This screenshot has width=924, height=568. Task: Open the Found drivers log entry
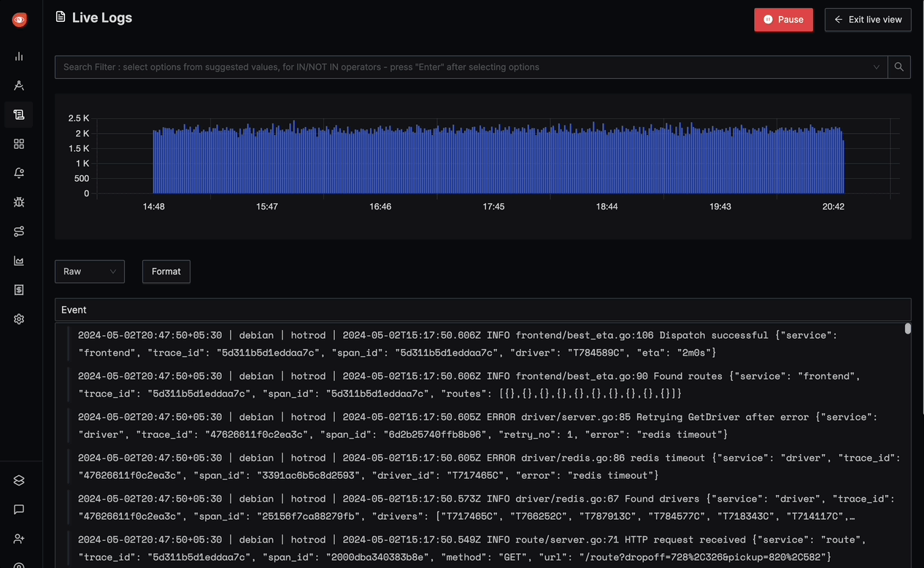pyautogui.click(x=482, y=507)
